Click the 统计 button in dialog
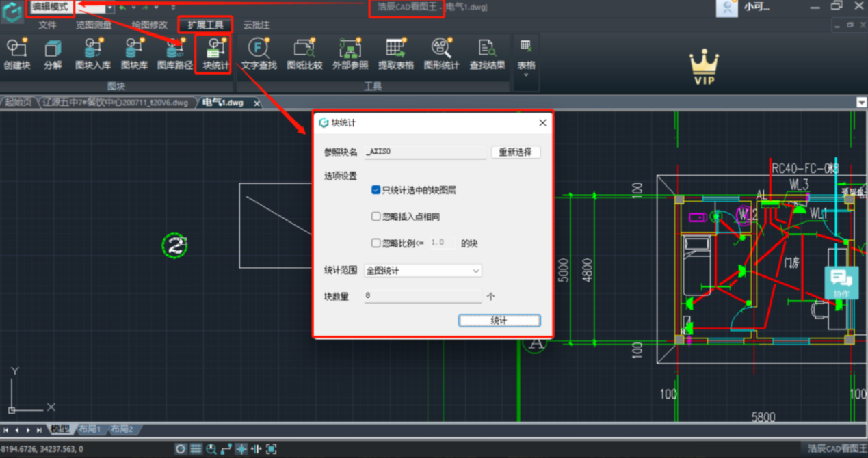This screenshot has height=458, width=868. (x=499, y=321)
